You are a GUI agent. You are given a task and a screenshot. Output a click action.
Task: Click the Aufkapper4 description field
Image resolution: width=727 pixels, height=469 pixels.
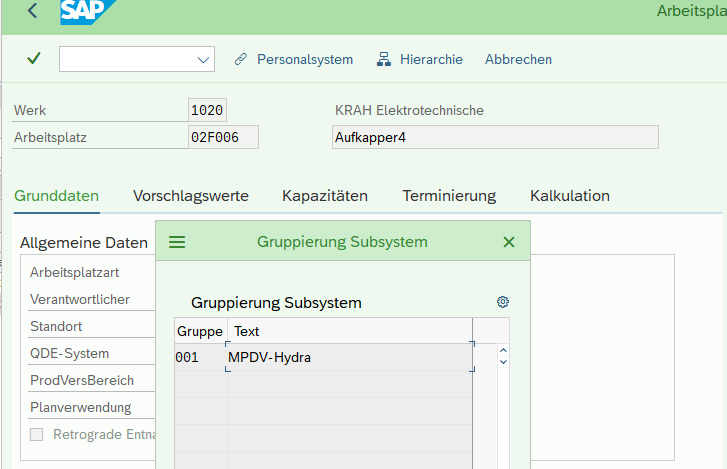click(x=495, y=137)
